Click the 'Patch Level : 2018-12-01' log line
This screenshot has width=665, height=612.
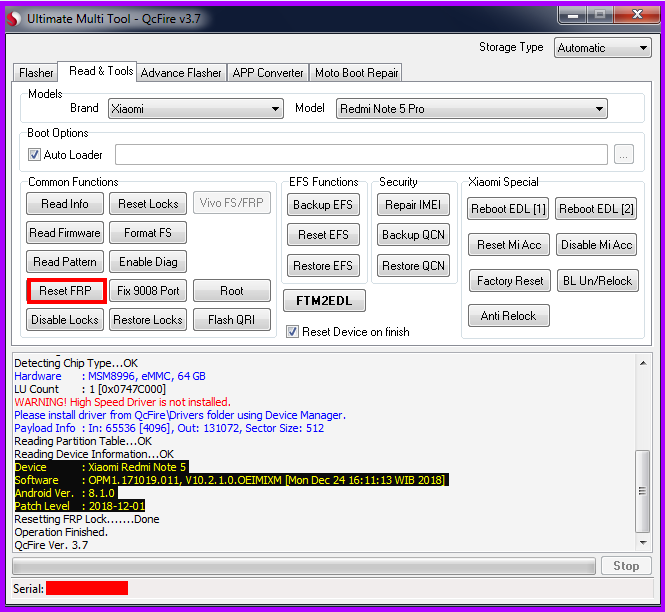tap(80, 506)
